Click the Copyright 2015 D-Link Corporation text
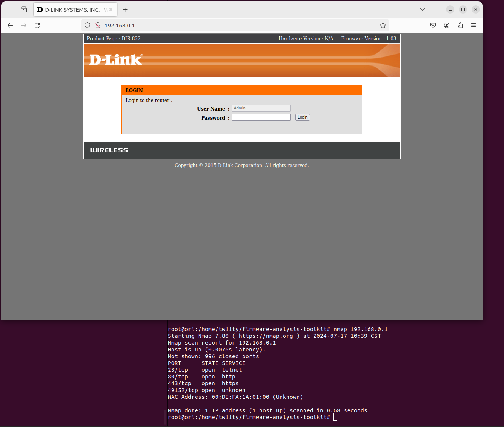 coord(242,165)
